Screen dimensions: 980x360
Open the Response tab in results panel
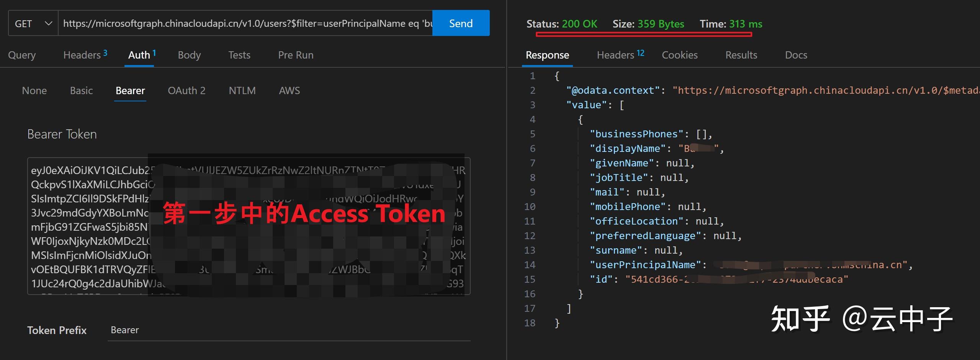[x=547, y=55]
